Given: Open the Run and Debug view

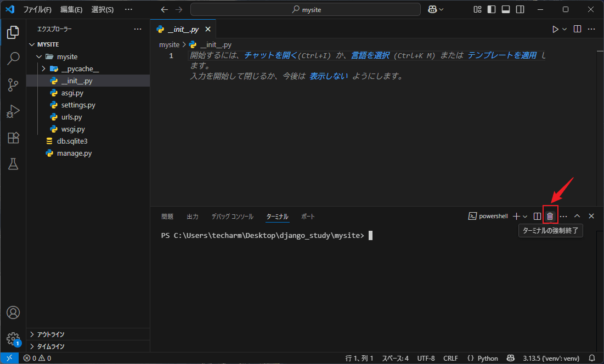Looking at the screenshot, I should [x=13, y=111].
